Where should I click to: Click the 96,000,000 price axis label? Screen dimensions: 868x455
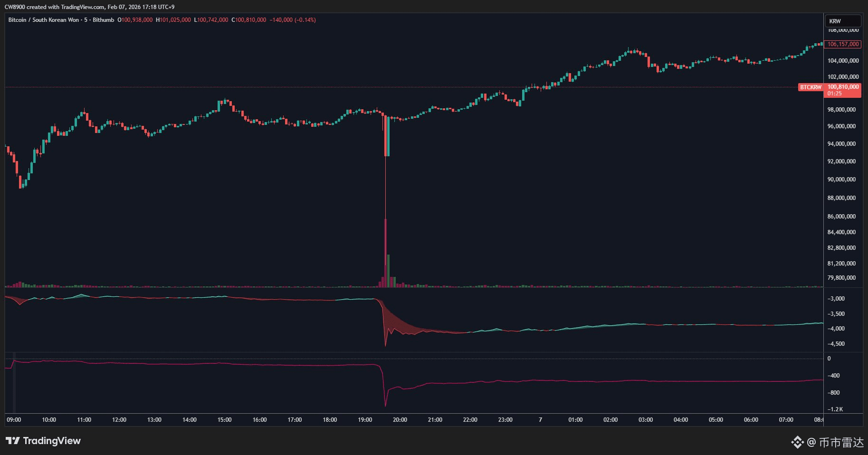[841, 126]
